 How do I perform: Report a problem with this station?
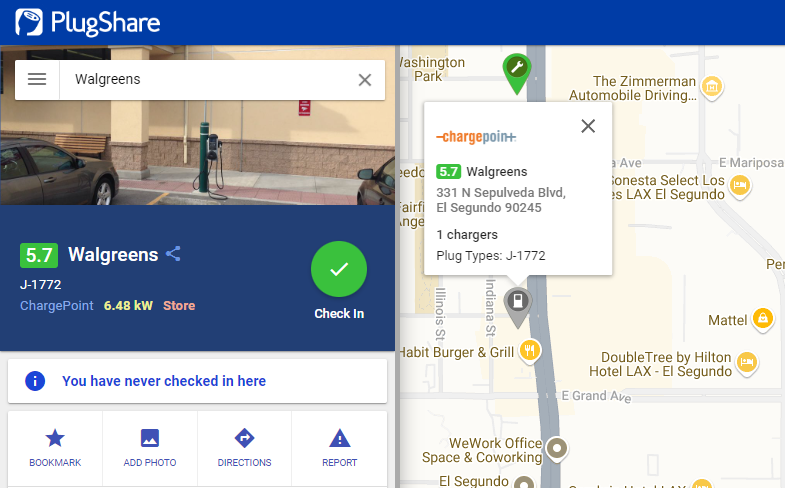339,448
